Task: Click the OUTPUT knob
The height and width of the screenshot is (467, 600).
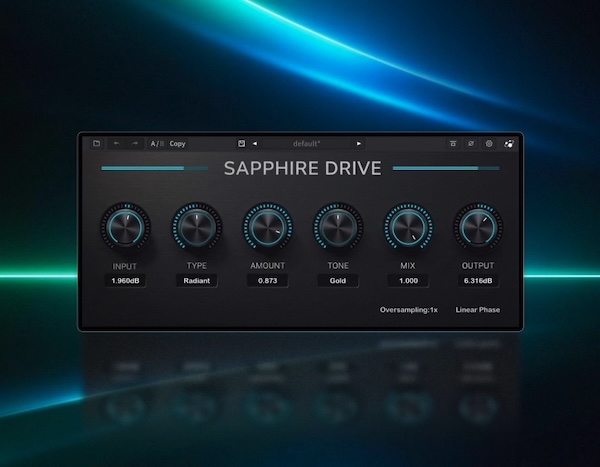Action: 478,228
